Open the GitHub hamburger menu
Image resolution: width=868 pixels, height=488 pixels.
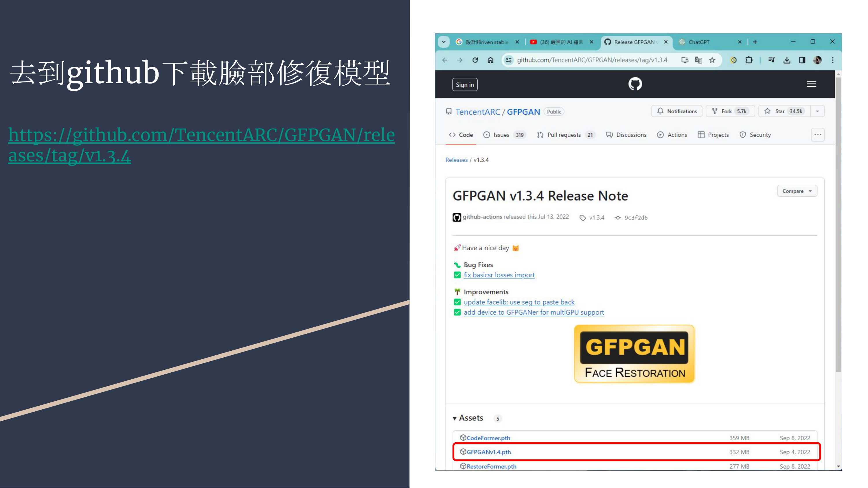(x=811, y=84)
